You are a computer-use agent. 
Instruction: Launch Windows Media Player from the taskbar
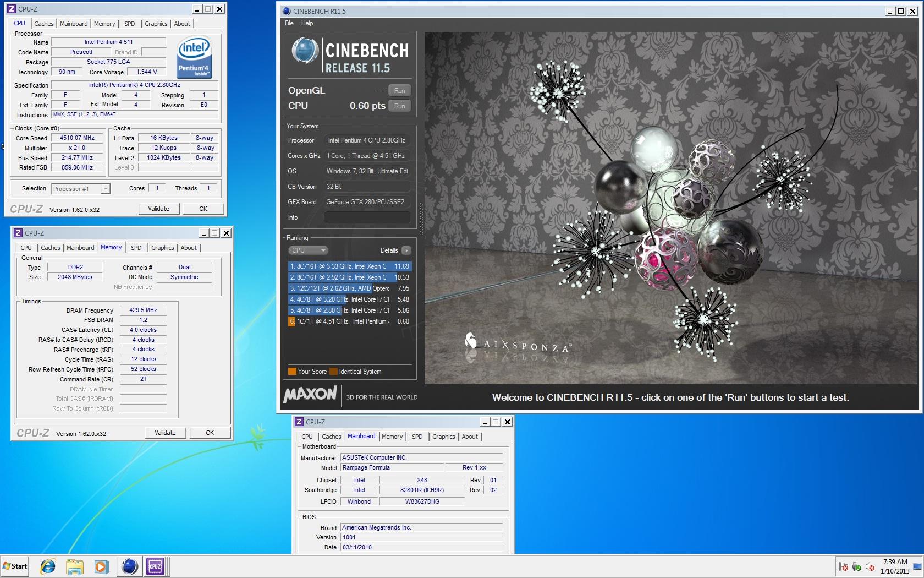(101, 566)
